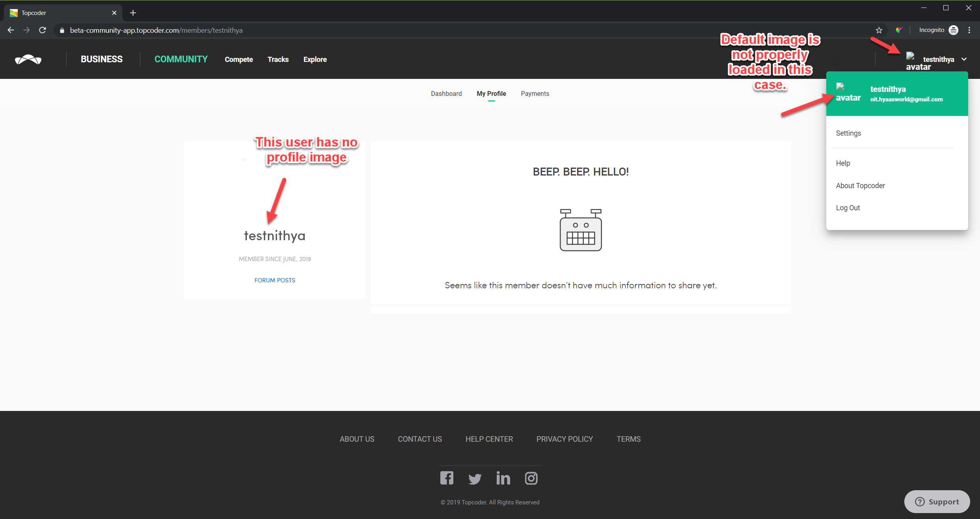Viewport: 980px width, 519px height.
Task: Open Topcoder's Twitter page icon
Action: pos(475,479)
